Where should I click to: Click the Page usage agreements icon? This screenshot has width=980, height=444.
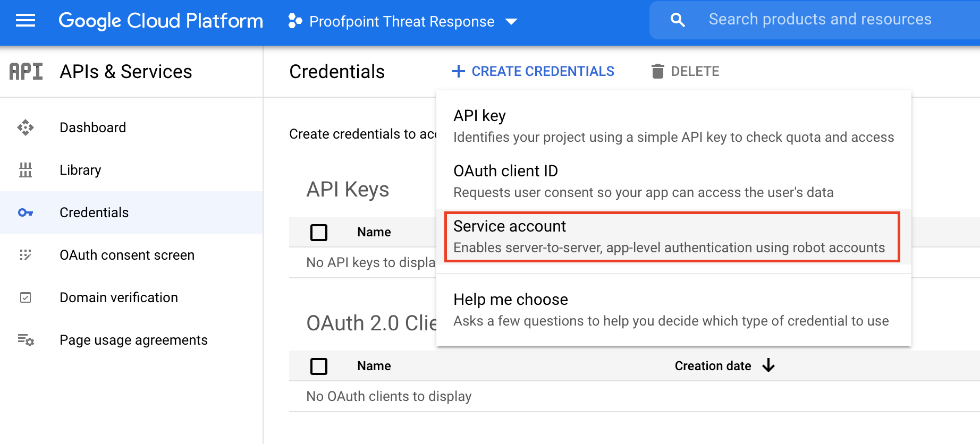[x=26, y=340]
